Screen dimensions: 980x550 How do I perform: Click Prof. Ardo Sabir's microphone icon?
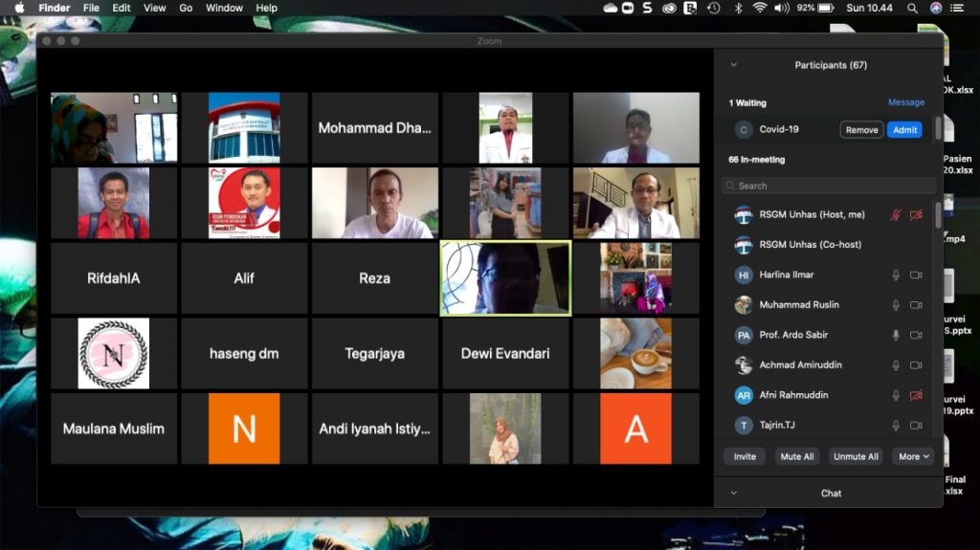(x=896, y=335)
